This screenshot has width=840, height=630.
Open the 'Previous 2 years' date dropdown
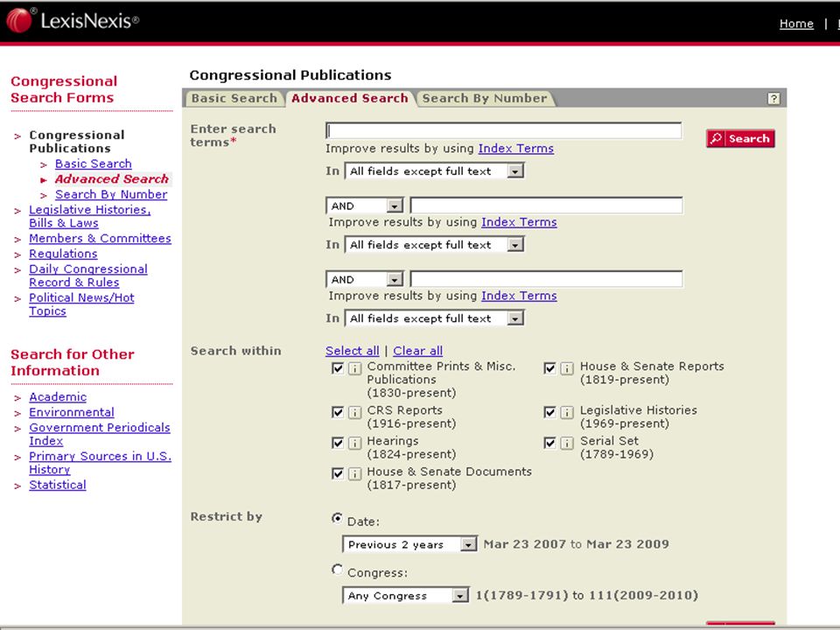tap(409, 544)
